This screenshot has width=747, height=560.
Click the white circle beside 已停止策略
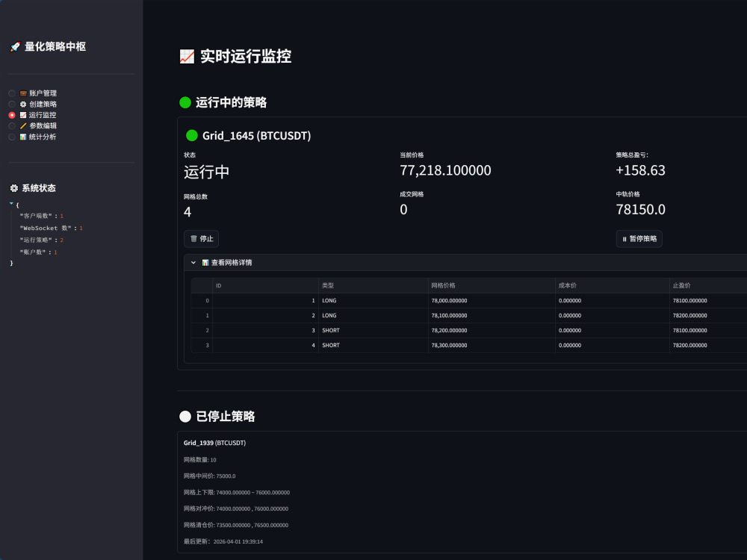click(x=185, y=417)
